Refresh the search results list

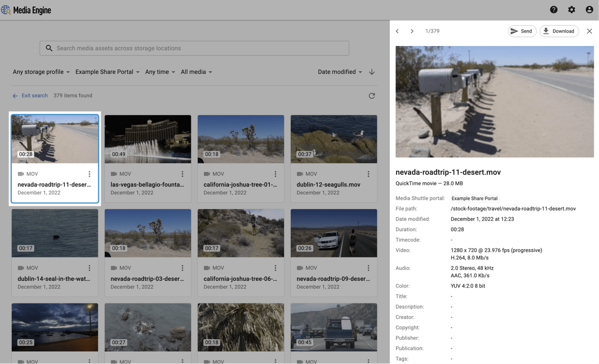pos(372,96)
